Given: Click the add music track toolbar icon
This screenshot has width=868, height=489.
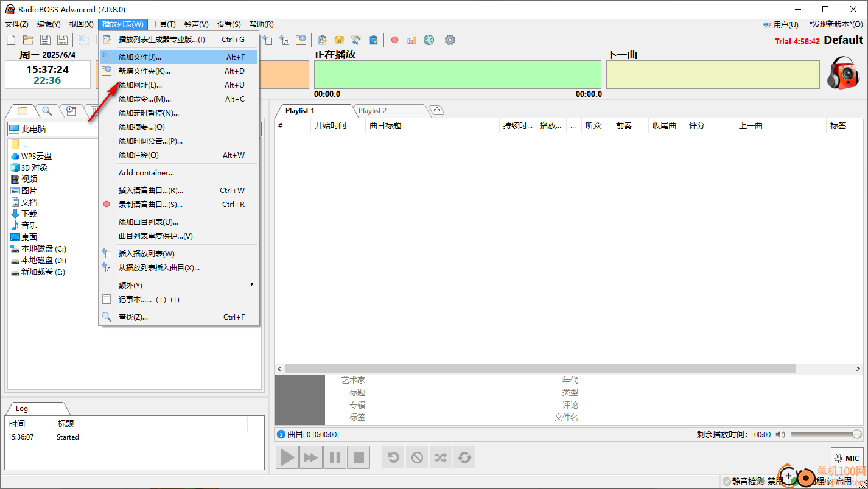Looking at the screenshot, I should click(x=284, y=40).
